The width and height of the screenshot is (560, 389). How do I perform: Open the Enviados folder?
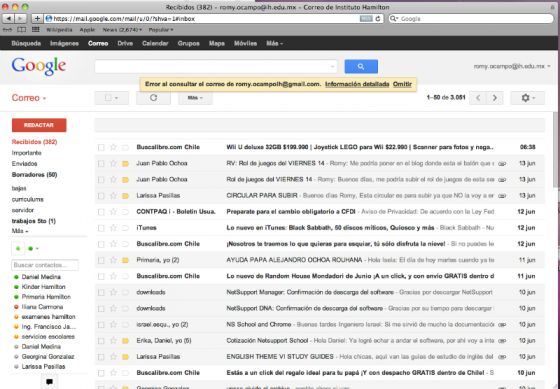click(24, 164)
